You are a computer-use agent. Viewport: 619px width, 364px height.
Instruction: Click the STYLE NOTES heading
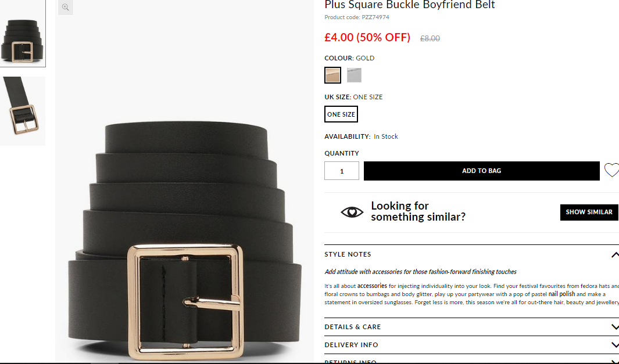point(348,254)
